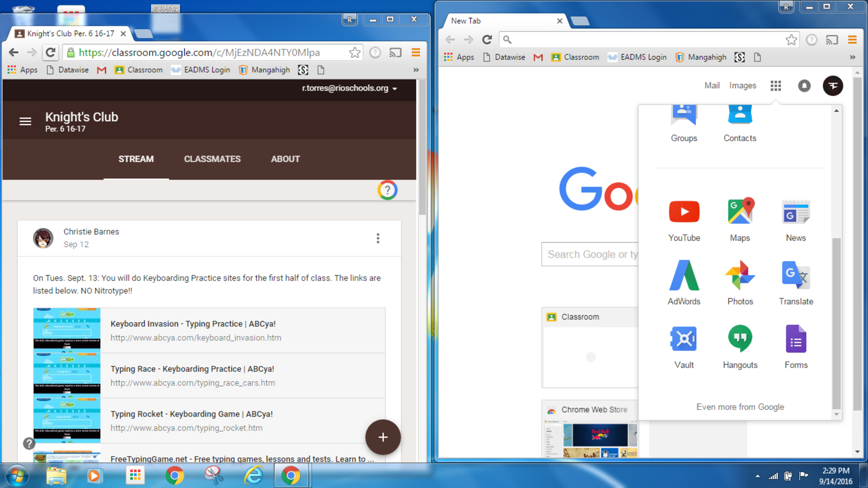Expand hidden bookmarks chevron in Classroom window
868x488 pixels.
pyautogui.click(x=416, y=70)
